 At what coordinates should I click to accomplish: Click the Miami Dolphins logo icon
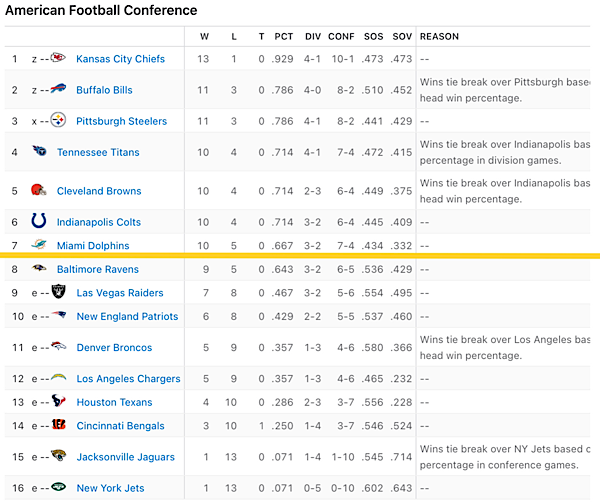(x=39, y=246)
